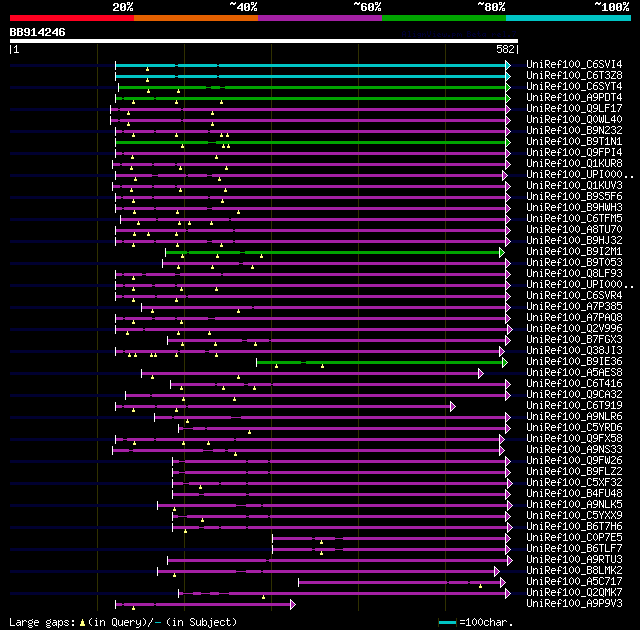Image resolution: width=640 pixels, height=630 pixels.
Task: Select the UniRef100_B6TLF7 row label
Action: 574,549
